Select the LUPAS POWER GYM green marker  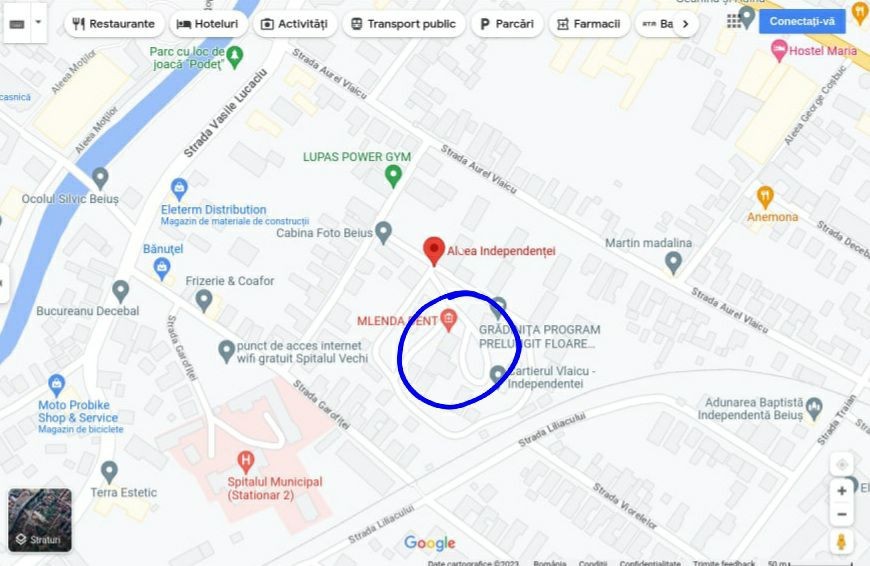(393, 176)
